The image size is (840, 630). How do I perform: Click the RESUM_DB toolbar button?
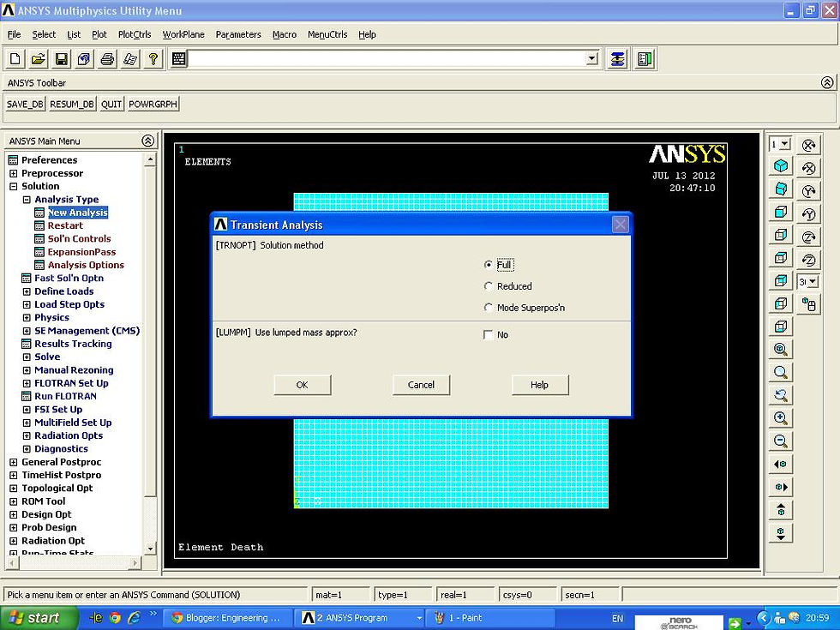[x=72, y=104]
